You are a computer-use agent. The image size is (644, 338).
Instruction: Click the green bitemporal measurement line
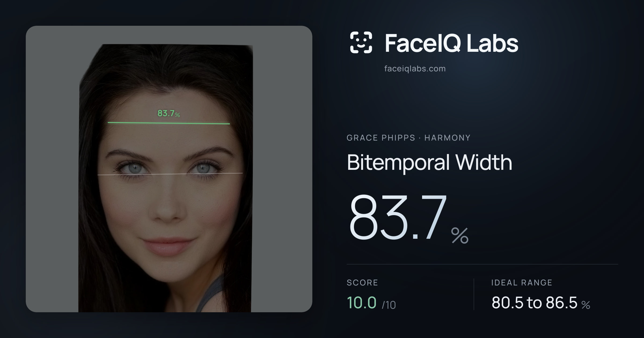(x=169, y=123)
